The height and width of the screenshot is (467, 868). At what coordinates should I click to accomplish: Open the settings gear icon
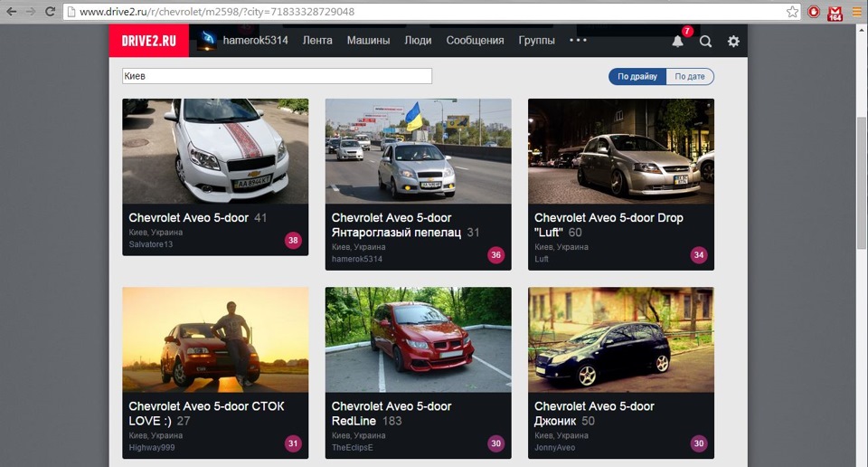pos(733,41)
